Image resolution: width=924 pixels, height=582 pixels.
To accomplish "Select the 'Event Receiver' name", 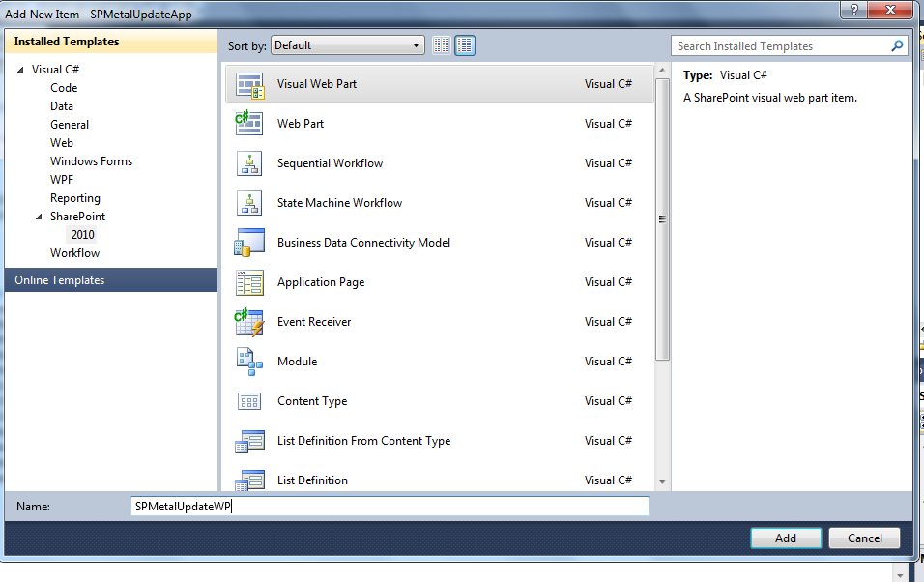I will point(314,322).
